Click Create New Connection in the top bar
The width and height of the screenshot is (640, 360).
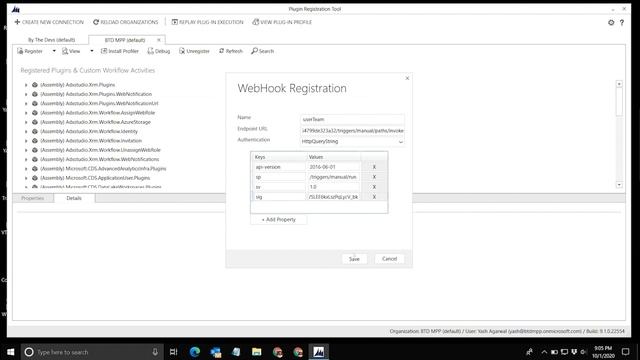(49, 22)
